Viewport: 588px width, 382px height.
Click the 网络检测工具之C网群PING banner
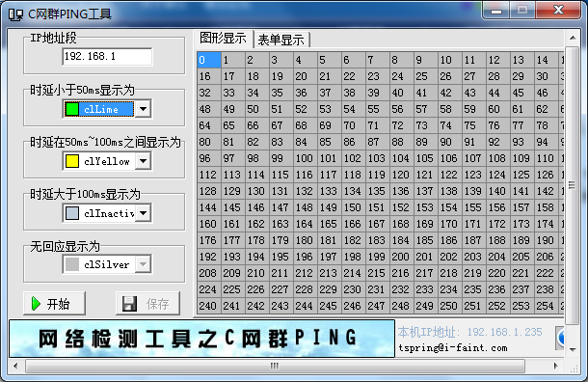[201, 338]
